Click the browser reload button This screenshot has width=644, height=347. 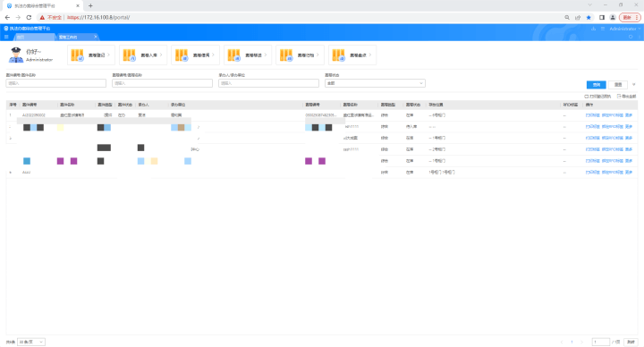29,17
